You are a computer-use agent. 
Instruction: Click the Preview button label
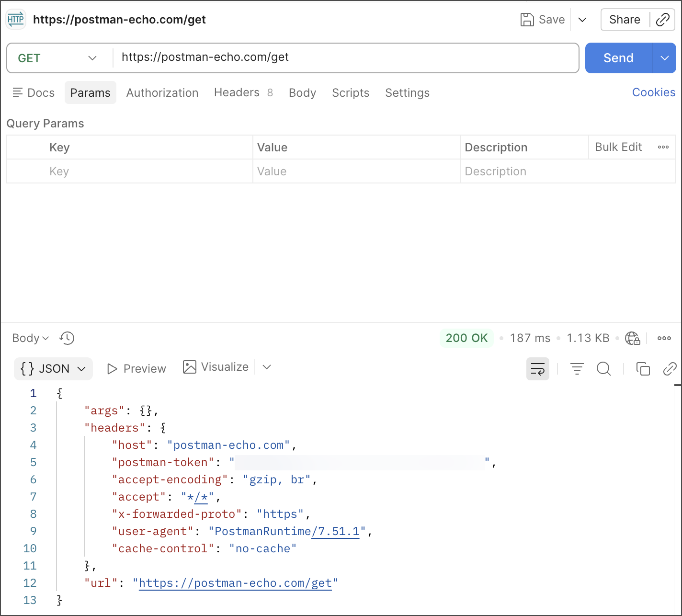145,369
